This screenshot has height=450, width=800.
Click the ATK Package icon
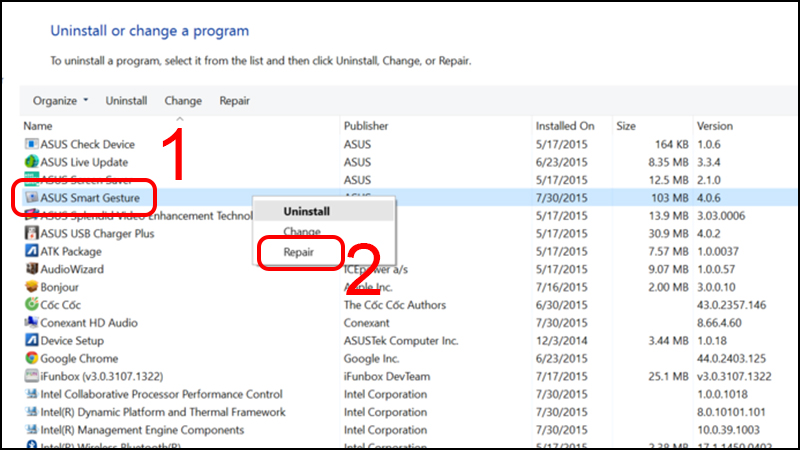(x=31, y=251)
